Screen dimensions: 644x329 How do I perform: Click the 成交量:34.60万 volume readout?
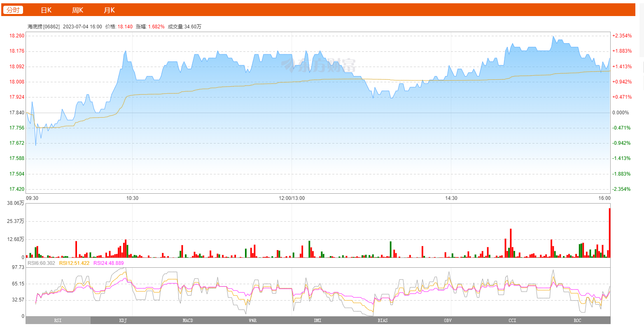[x=184, y=26]
